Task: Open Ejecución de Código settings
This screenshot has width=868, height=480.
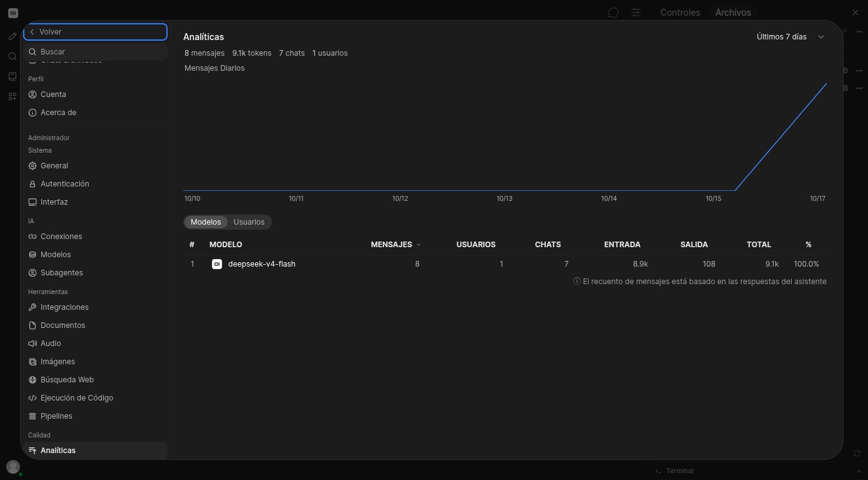Action: point(95,398)
